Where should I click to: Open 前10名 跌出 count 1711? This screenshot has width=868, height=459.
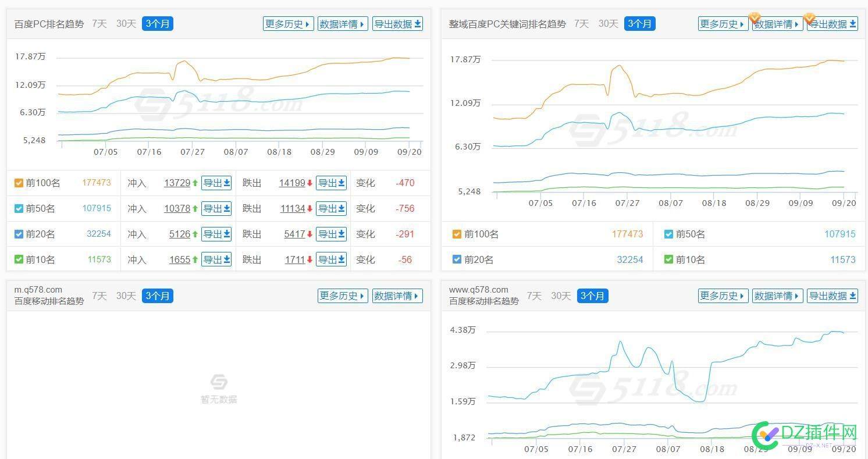tap(295, 259)
